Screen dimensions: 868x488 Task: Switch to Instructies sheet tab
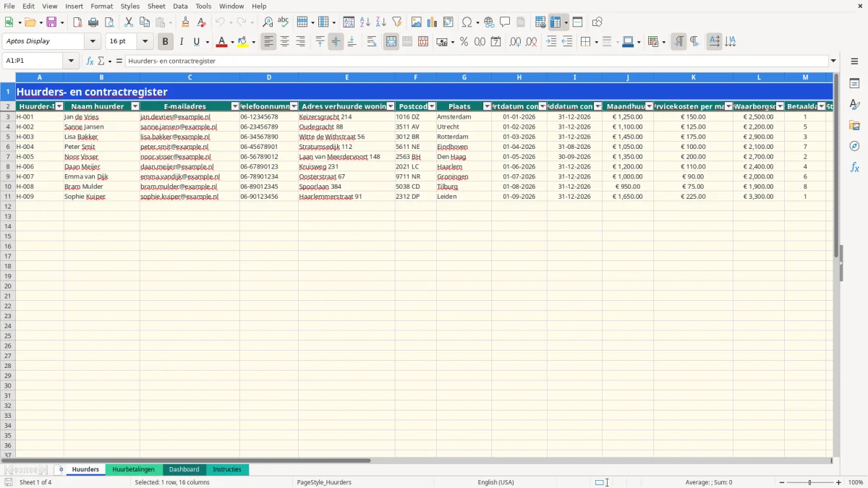pyautogui.click(x=226, y=469)
